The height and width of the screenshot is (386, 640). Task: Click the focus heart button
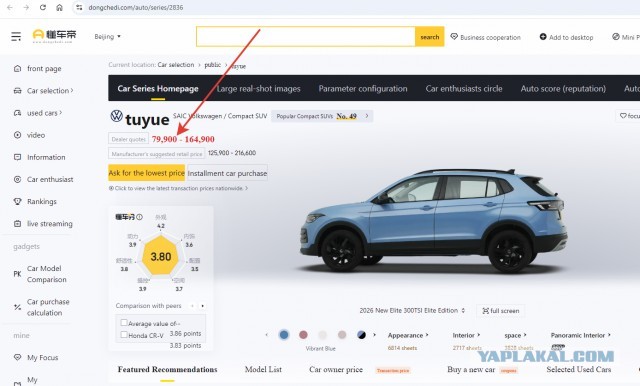pos(629,116)
